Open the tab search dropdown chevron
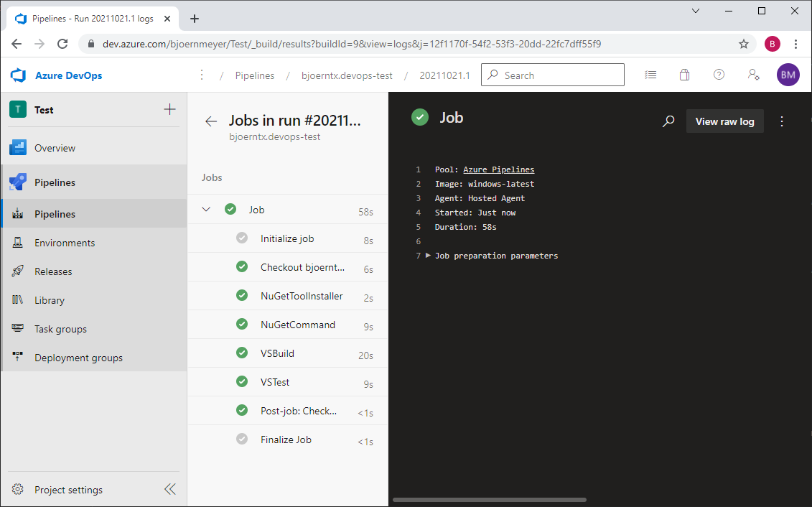The image size is (812, 507). (x=696, y=11)
